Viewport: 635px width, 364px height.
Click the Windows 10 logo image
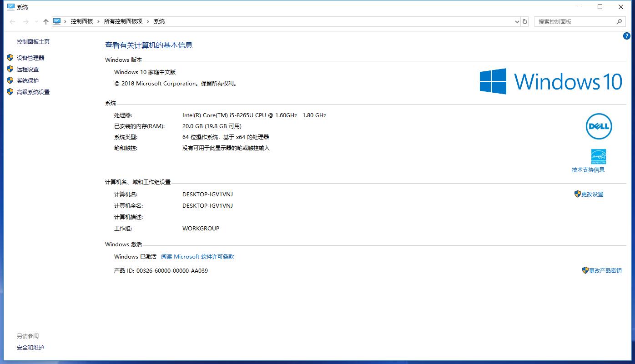(551, 82)
